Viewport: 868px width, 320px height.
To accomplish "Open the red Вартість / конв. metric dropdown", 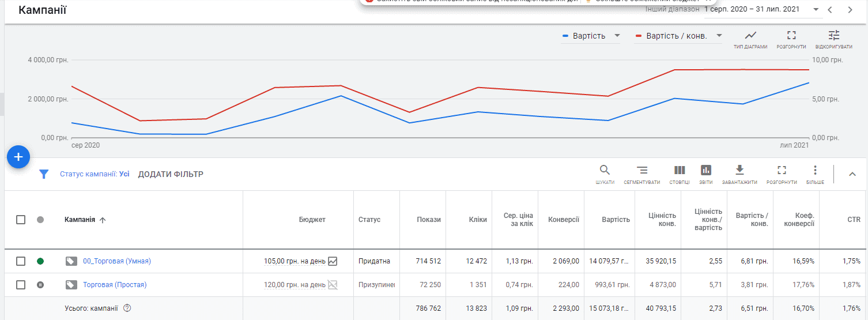I will [x=678, y=36].
